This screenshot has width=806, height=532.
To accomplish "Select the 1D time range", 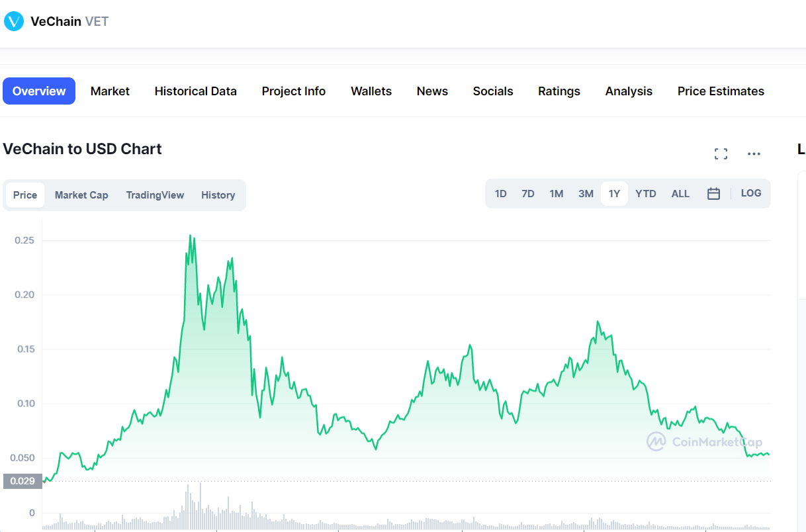I will pos(501,194).
